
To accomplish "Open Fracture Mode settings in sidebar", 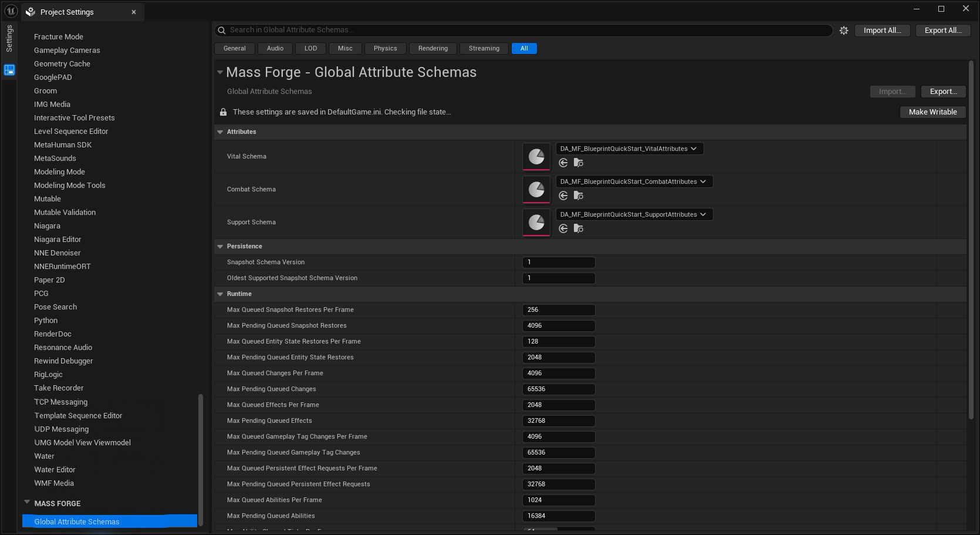I will point(59,37).
